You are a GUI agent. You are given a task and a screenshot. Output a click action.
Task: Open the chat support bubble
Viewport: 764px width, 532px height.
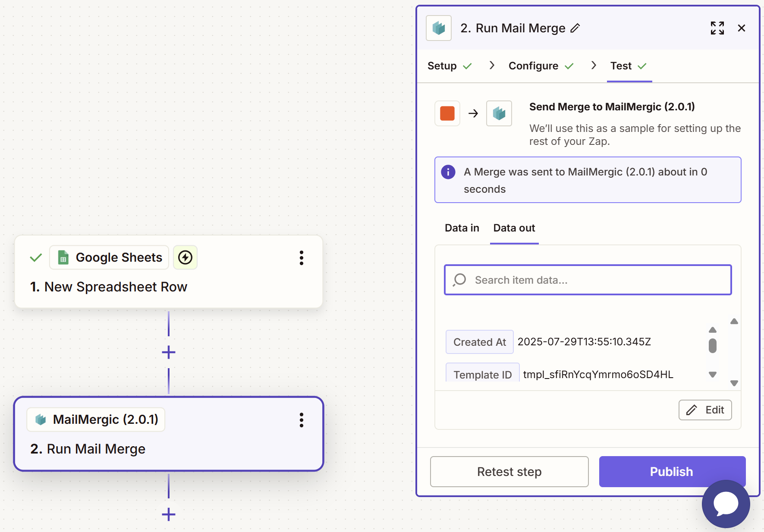726,504
